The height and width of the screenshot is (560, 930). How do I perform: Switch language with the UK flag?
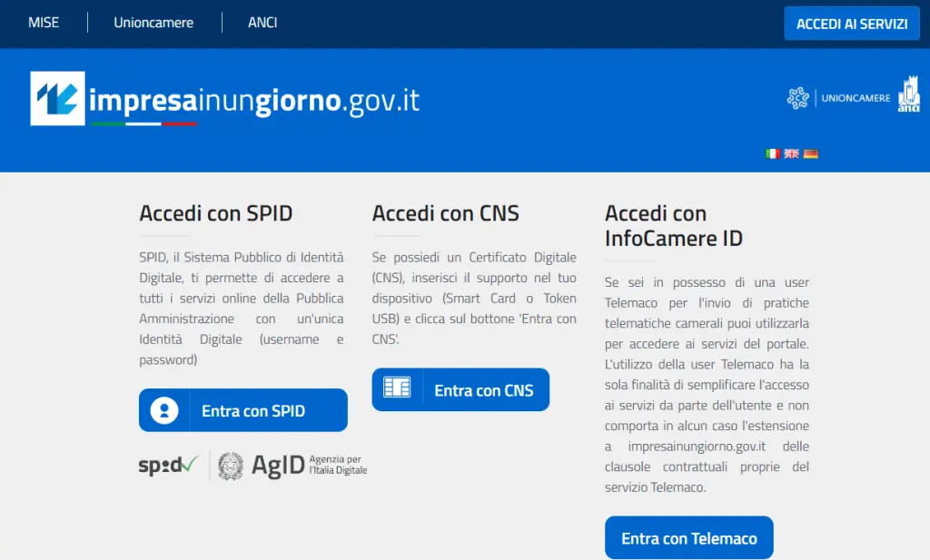coord(791,153)
